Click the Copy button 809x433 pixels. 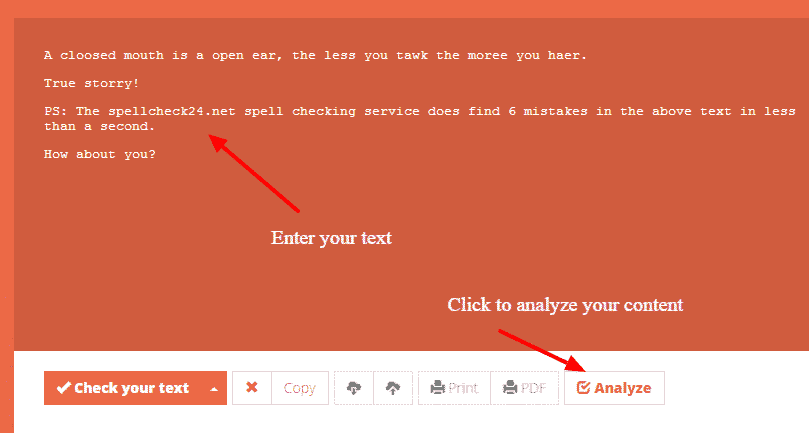pyautogui.click(x=300, y=388)
